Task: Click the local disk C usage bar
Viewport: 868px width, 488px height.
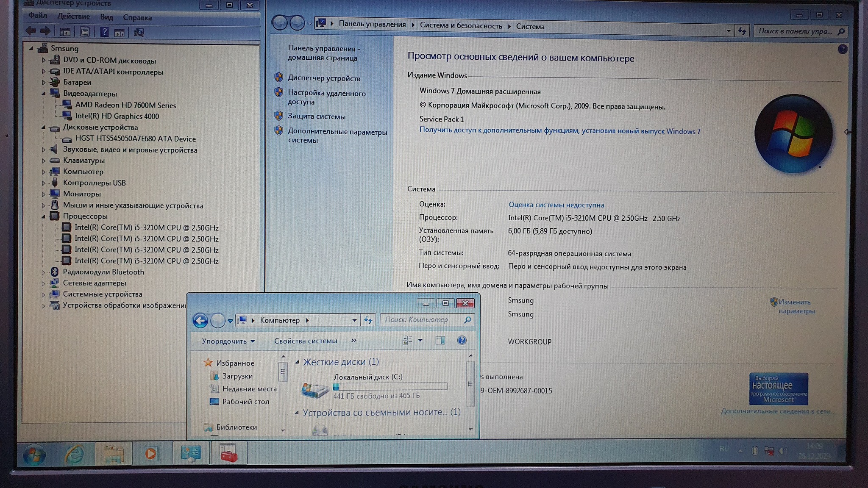Action: pyautogui.click(x=390, y=386)
